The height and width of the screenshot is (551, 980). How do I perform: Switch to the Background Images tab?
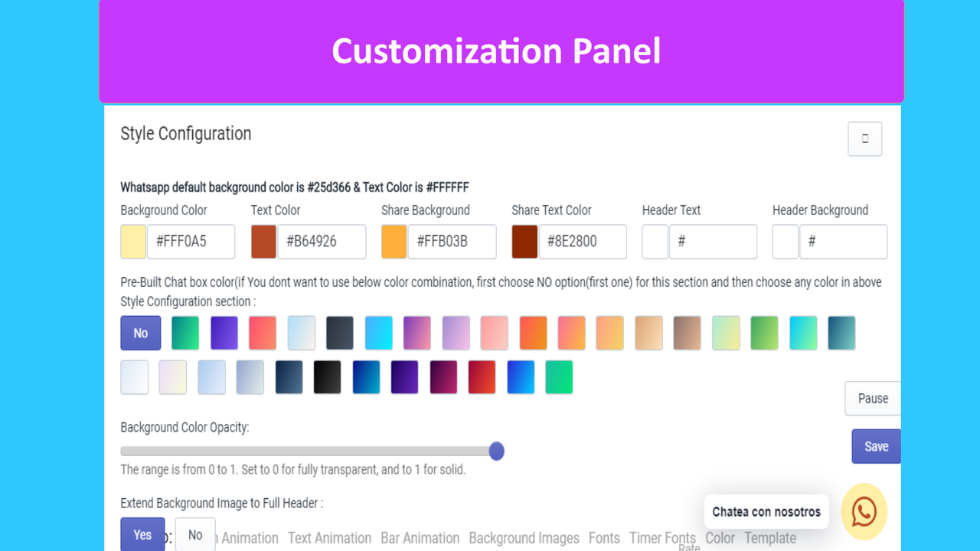pyautogui.click(x=524, y=538)
